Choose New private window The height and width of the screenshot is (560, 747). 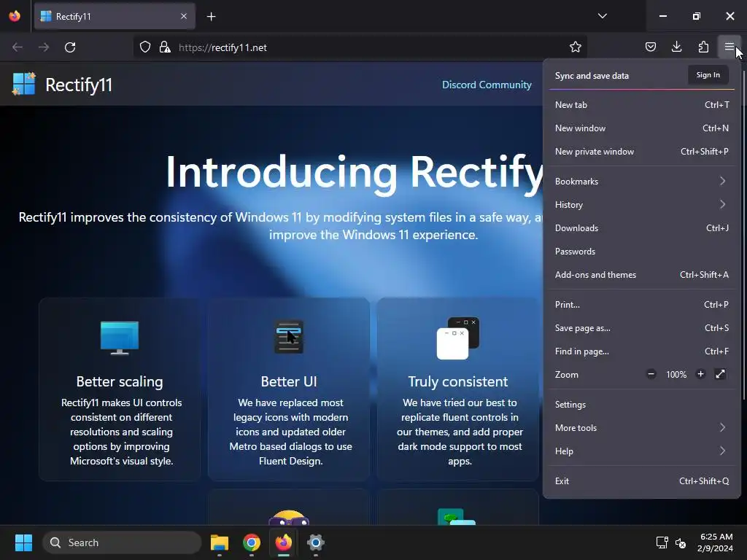642,152
